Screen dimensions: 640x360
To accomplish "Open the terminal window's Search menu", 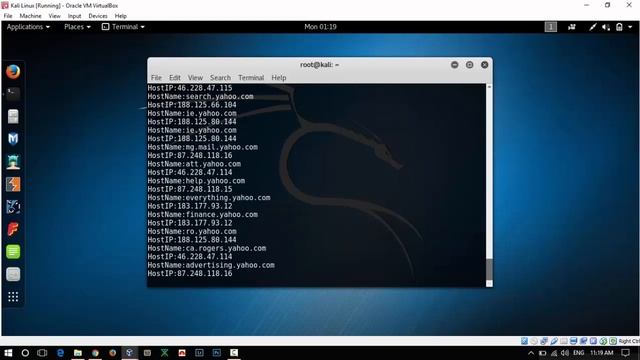I will click(x=220, y=78).
